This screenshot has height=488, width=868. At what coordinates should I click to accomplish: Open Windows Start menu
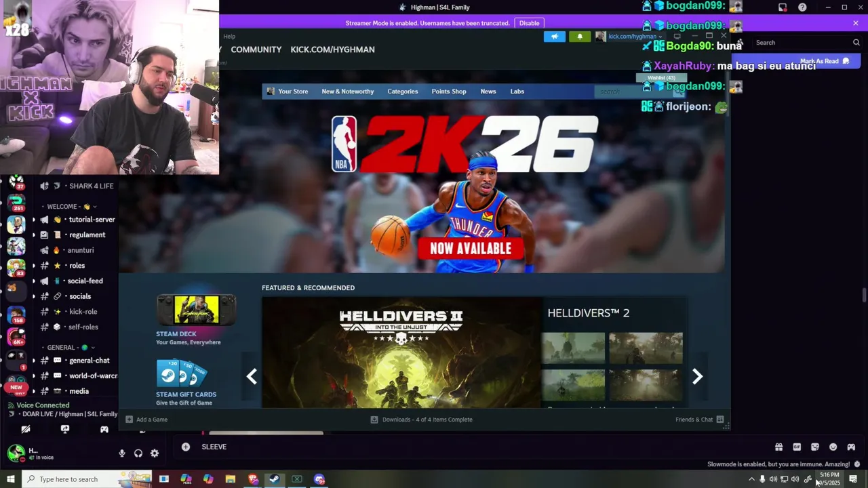click(10, 479)
